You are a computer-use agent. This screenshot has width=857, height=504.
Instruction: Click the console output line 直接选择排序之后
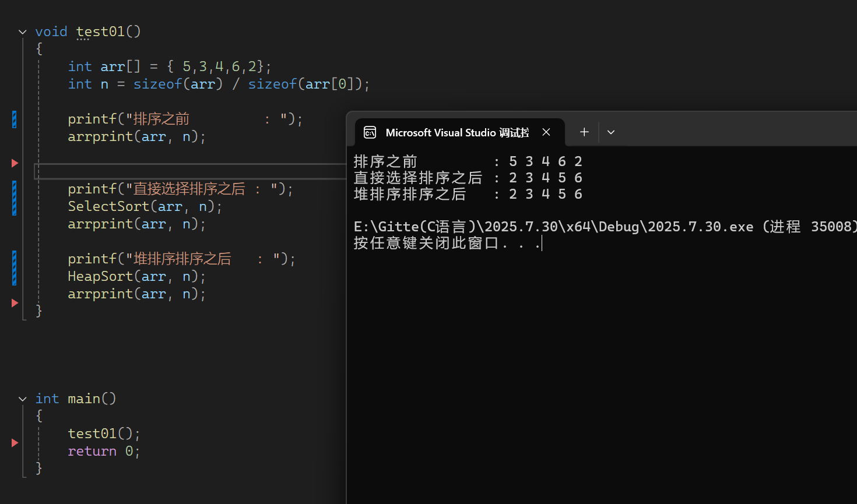pyautogui.click(x=468, y=178)
